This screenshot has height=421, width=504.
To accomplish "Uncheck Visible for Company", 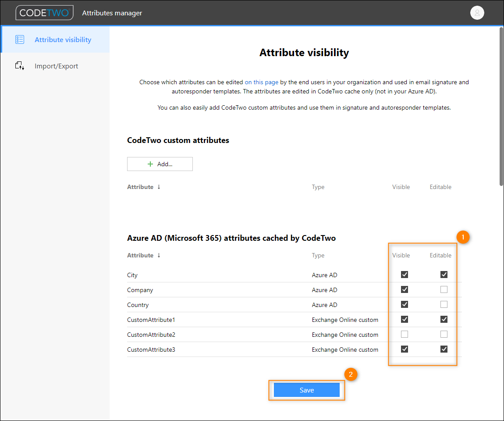I will coord(405,289).
